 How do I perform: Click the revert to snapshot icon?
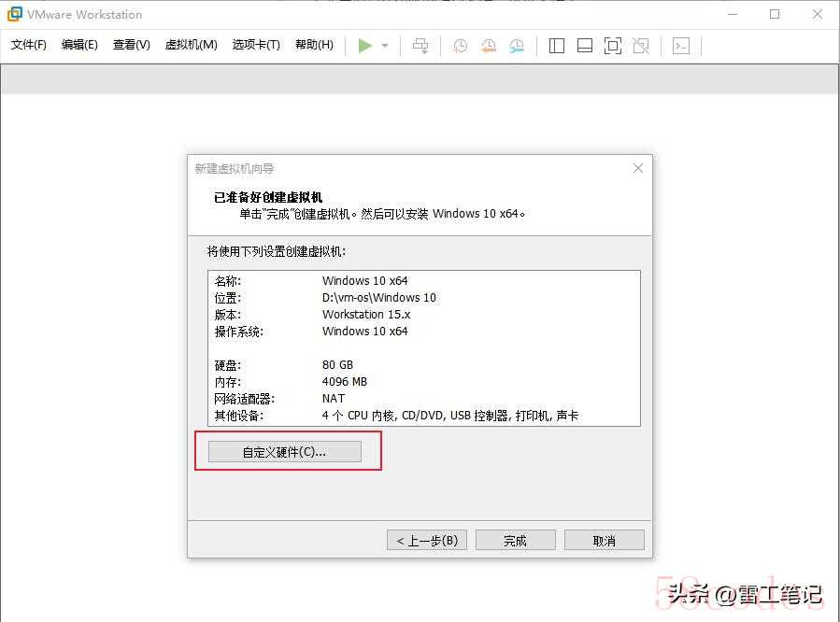click(488, 46)
